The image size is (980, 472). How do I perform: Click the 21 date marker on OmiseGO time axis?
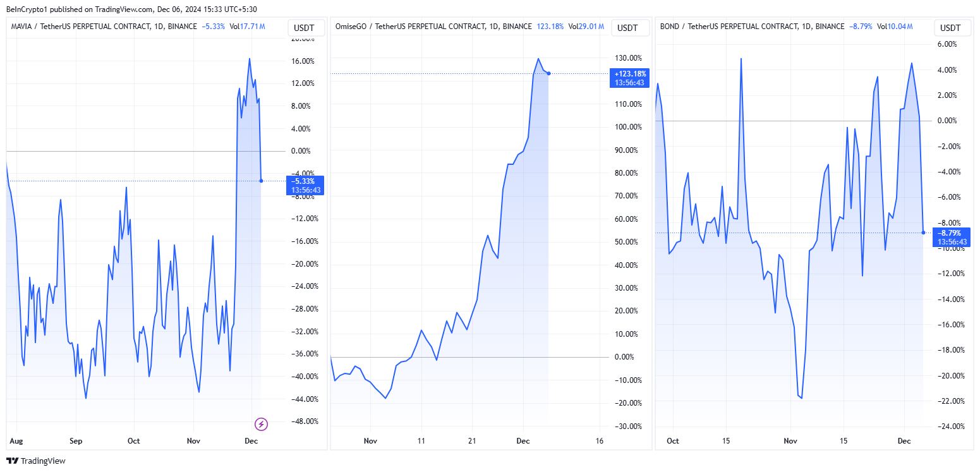pos(471,441)
